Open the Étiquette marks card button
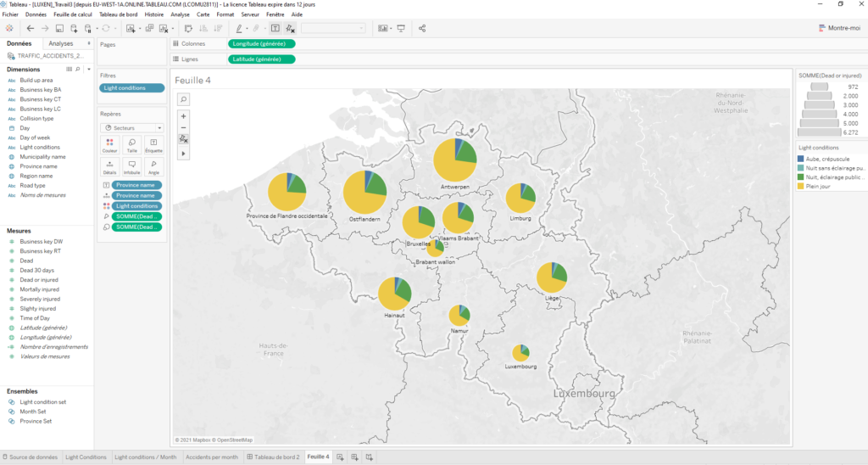The height and width of the screenshot is (465, 868). [x=154, y=146]
